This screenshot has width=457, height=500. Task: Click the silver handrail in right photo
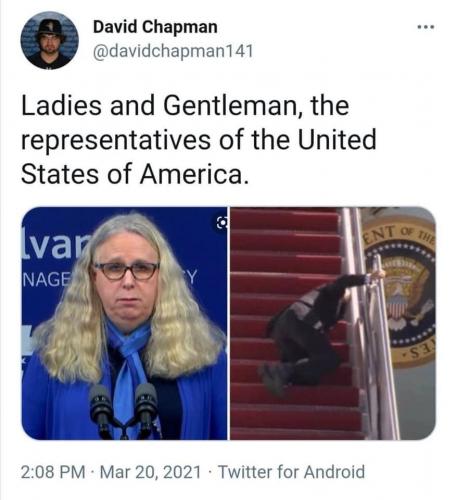(x=368, y=323)
